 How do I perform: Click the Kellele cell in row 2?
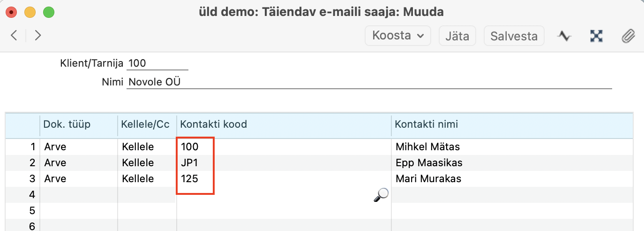[138, 163]
